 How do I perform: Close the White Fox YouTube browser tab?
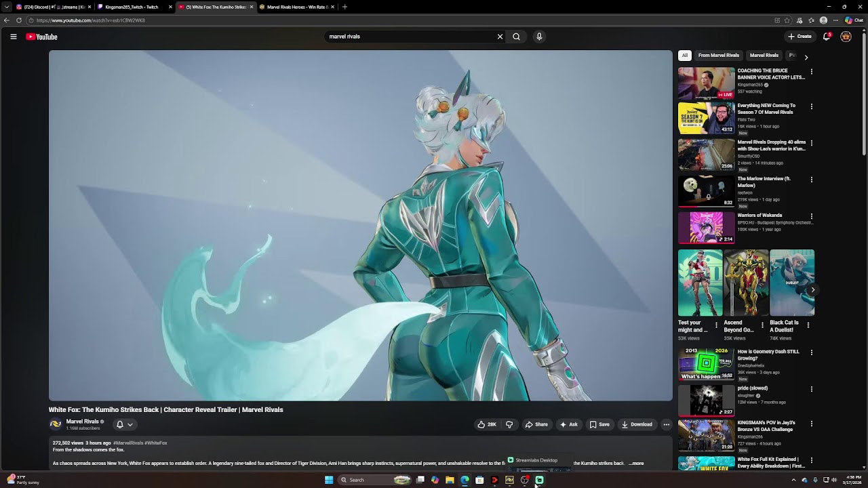tap(252, 7)
